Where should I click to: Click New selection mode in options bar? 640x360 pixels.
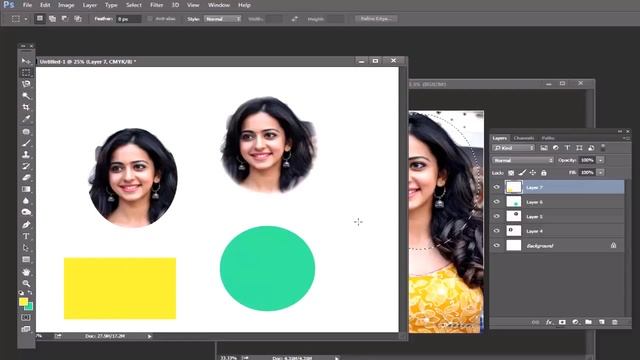[x=40, y=19]
